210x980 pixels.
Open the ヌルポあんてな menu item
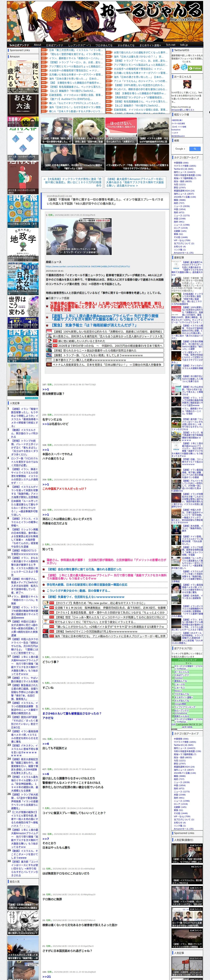(x=126, y=45)
